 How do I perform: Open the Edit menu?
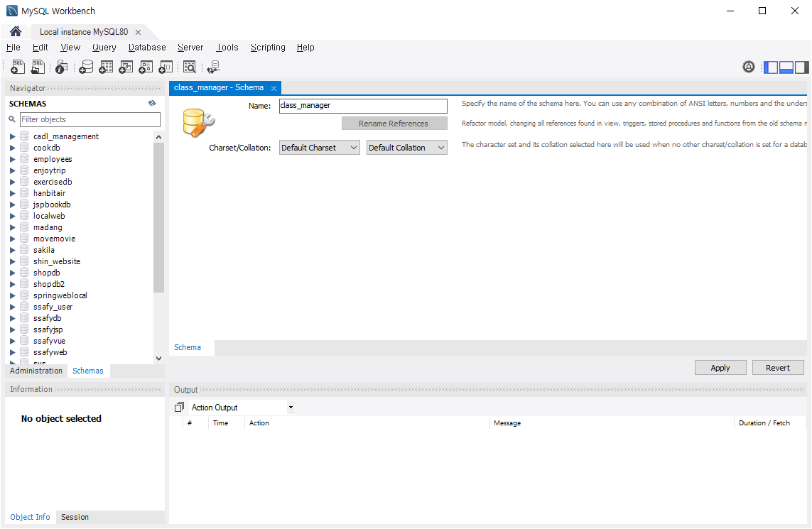click(40, 47)
